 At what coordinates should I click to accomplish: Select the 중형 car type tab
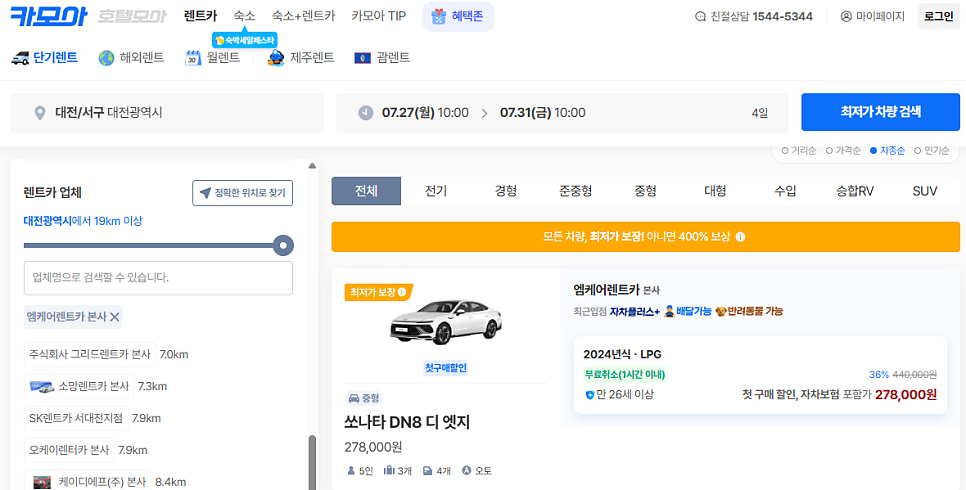coord(646,191)
